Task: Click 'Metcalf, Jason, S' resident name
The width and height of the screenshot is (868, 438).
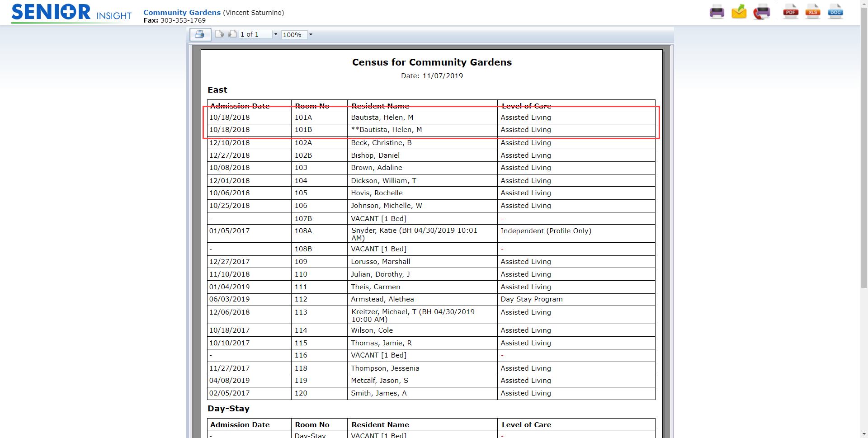Action: pyautogui.click(x=380, y=381)
